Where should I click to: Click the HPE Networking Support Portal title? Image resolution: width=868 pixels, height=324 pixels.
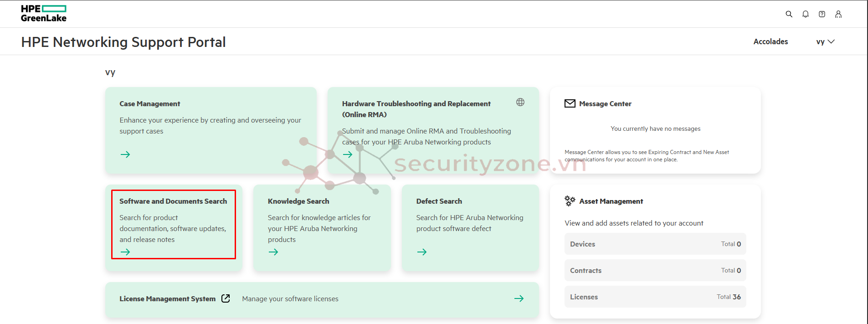pos(123,42)
